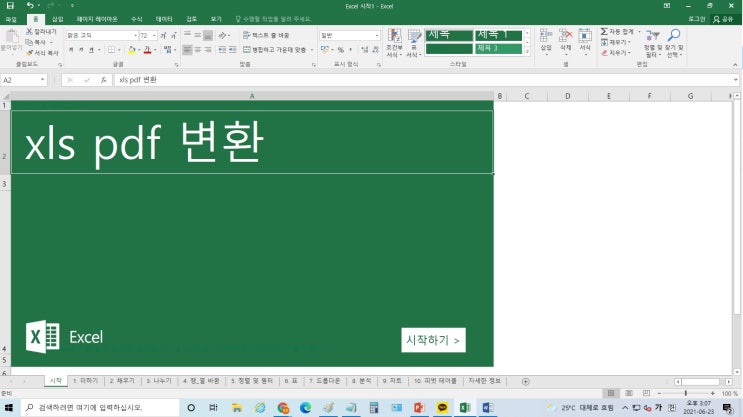Switch to Page Layout view
The image size is (743, 417).
[629, 393]
